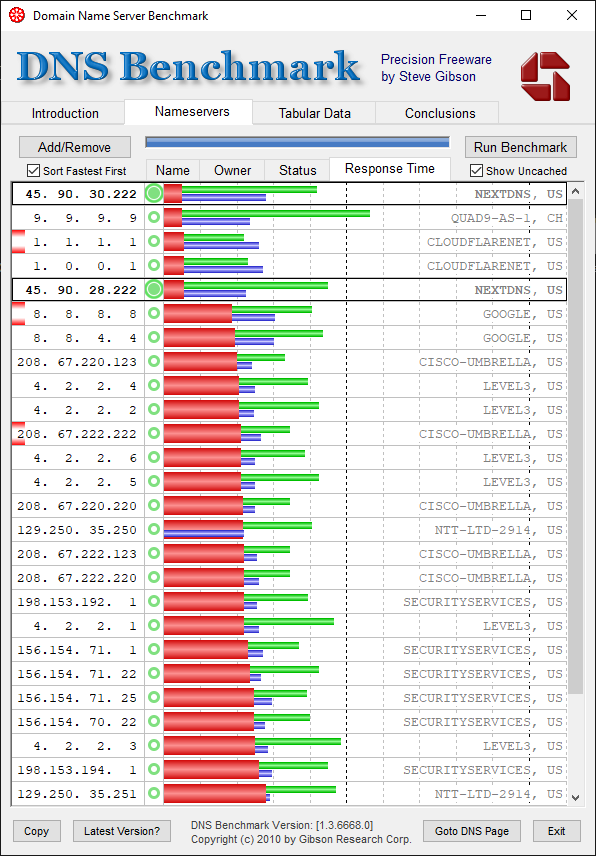The height and width of the screenshot is (856, 596).
Task: Click the Run Benchmark button
Action: pyautogui.click(x=521, y=147)
